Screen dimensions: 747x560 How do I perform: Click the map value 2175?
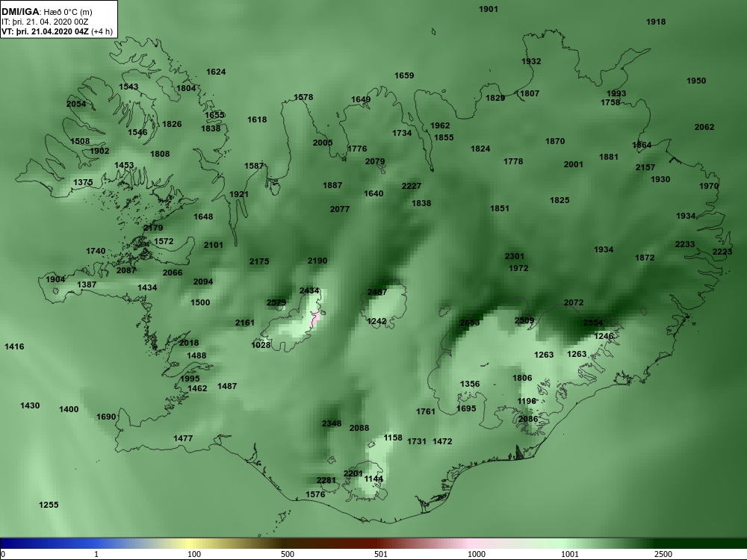pos(259,261)
